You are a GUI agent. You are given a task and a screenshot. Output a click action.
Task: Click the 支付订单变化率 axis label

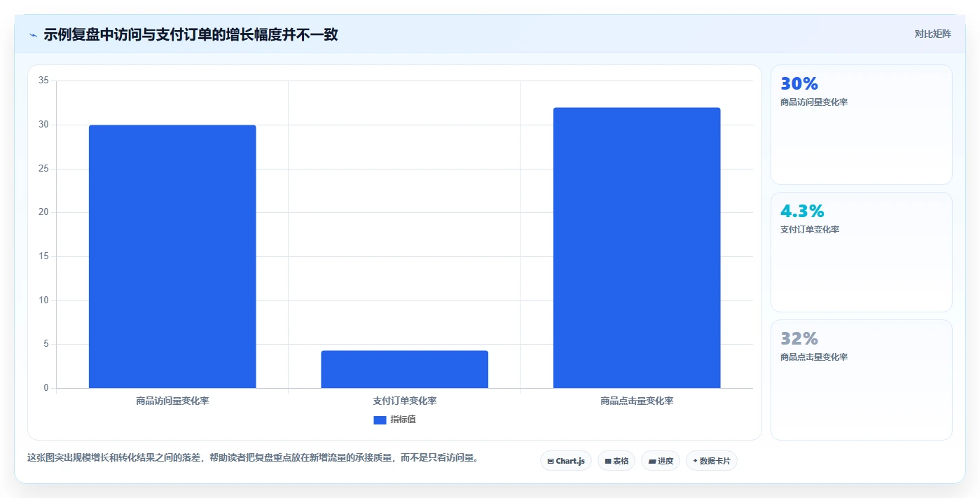(x=404, y=401)
